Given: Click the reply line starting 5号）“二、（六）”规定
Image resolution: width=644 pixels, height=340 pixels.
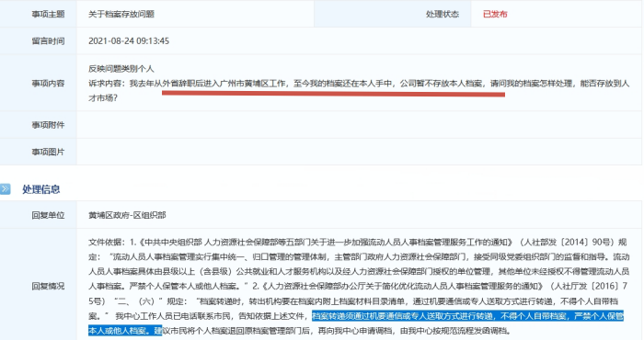Looking at the screenshot, I should pos(353,301).
